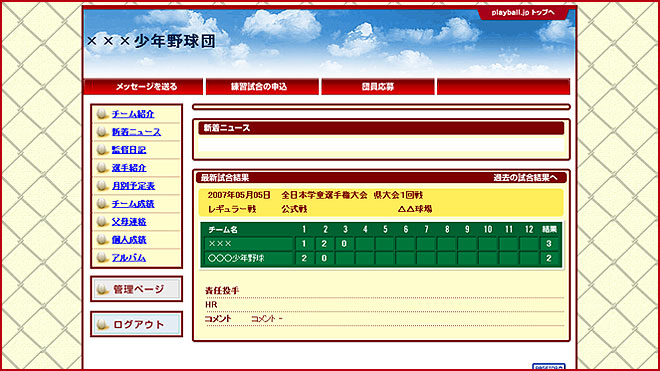Click the empty fourth red navigation tab
Image resolution: width=660 pixels, height=371 pixels.
(x=503, y=87)
